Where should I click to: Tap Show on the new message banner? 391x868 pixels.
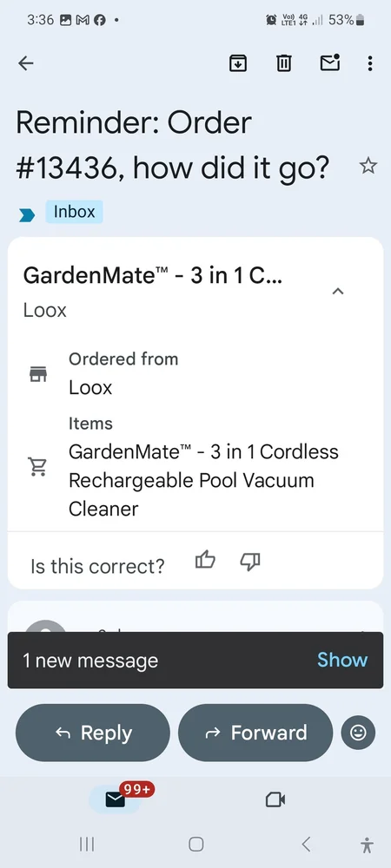click(342, 660)
